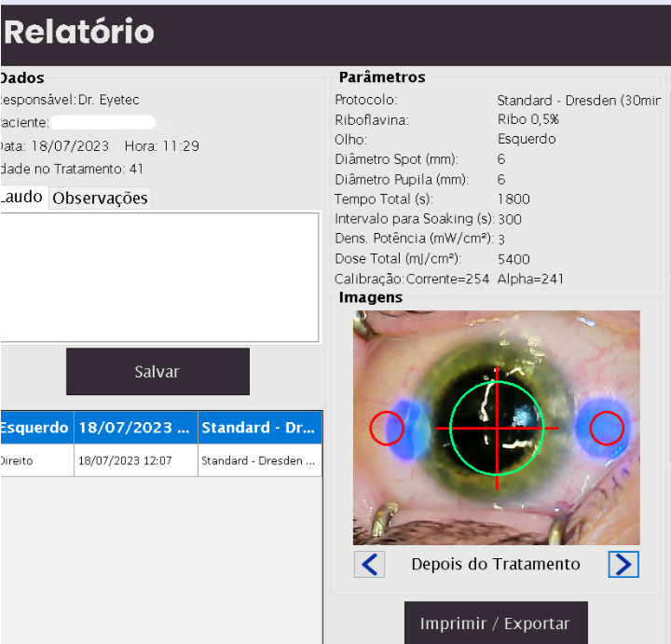Click the Alpha=241 calibration value
The height and width of the screenshot is (644, 671).
pos(530,279)
